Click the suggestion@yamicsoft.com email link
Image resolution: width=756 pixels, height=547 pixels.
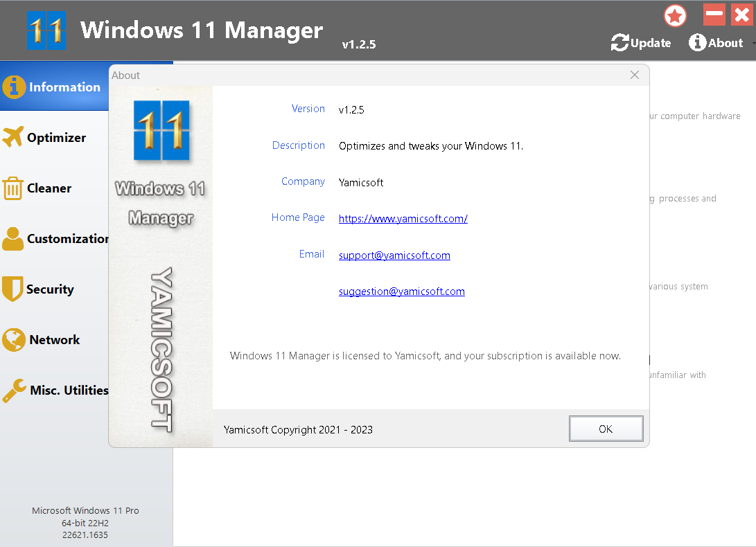[402, 292]
